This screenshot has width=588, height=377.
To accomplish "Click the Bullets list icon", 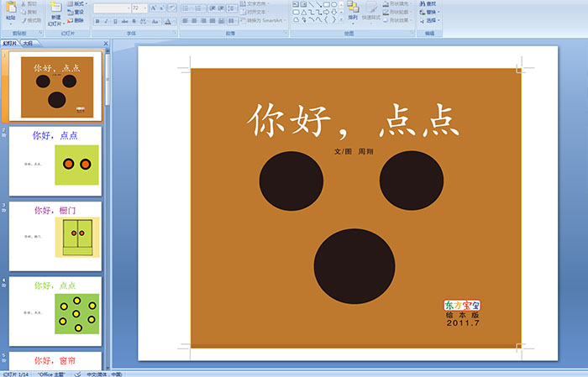I will (187, 8).
